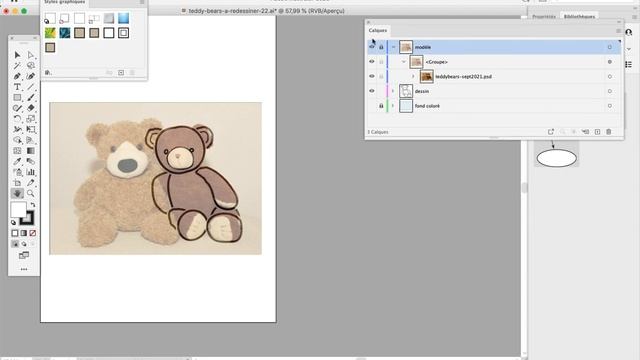The height and width of the screenshot is (360, 640).
Task: Select the Eraser tool
Action: point(31,108)
